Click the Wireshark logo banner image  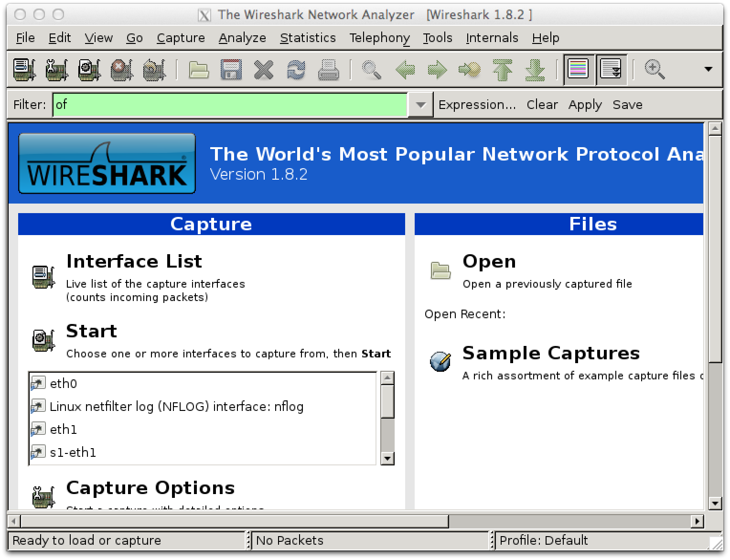click(107, 163)
